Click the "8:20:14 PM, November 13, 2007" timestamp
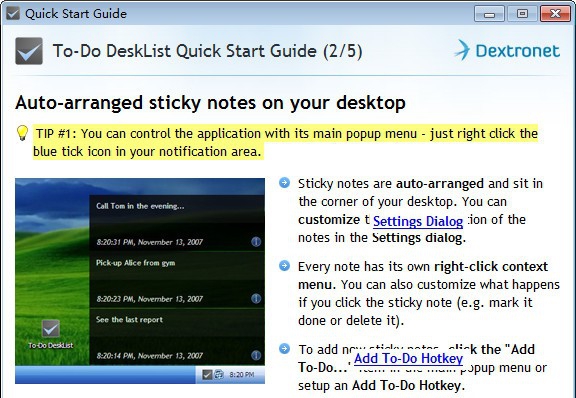 pyautogui.click(x=150, y=356)
